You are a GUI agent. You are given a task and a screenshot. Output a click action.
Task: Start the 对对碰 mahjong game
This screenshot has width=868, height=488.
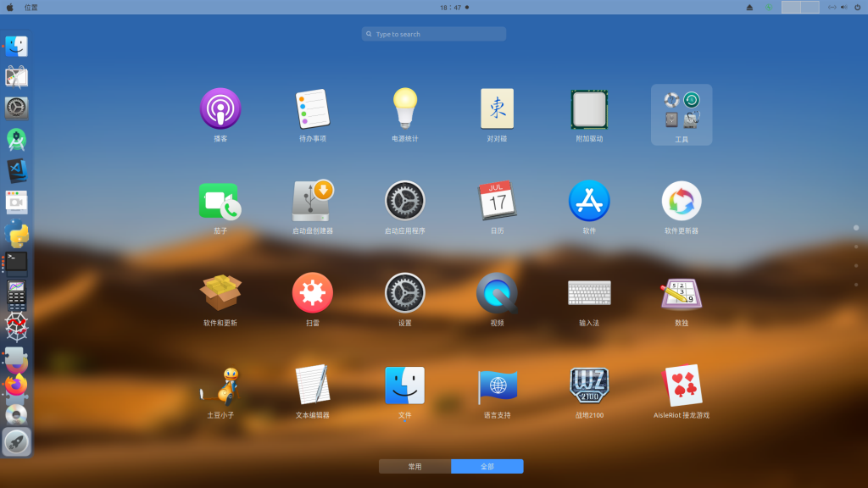(x=497, y=109)
